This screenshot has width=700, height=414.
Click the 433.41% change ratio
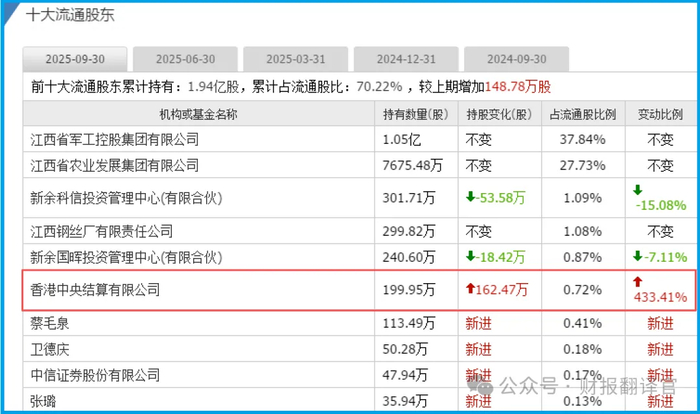[x=660, y=297]
